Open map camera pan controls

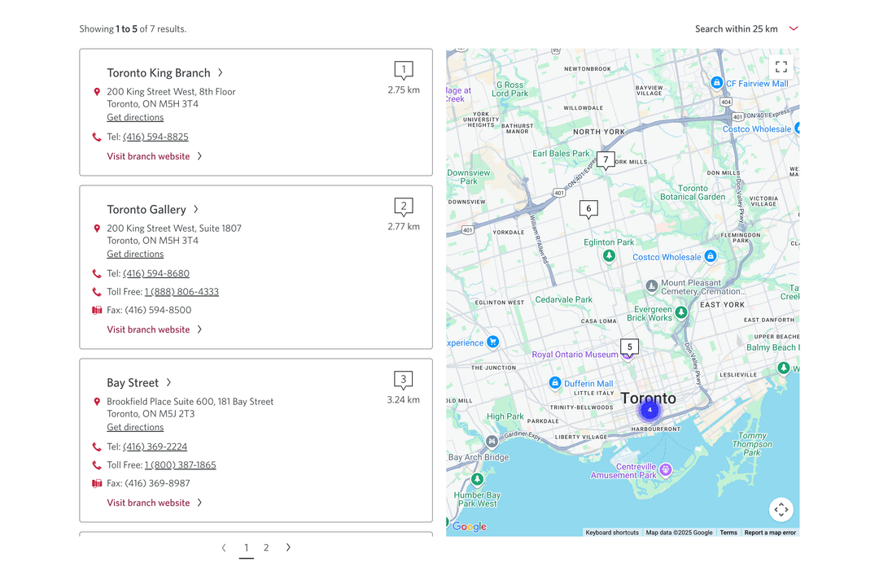(781, 510)
